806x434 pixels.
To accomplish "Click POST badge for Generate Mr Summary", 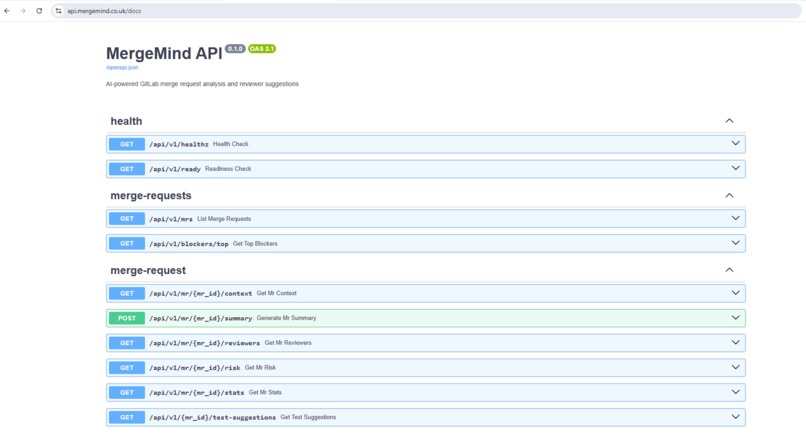I will pyautogui.click(x=126, y=318).
